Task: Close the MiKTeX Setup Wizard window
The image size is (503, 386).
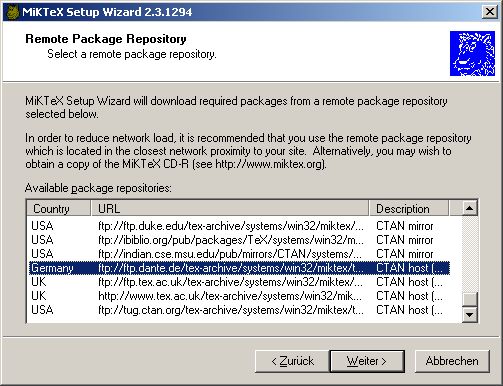Action: pos(490,12)
